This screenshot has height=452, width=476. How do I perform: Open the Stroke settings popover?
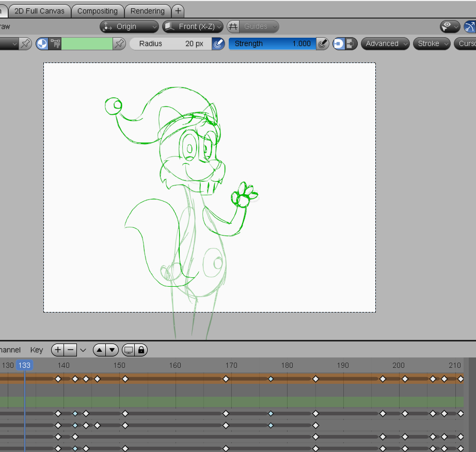click(x=431, y=44)
